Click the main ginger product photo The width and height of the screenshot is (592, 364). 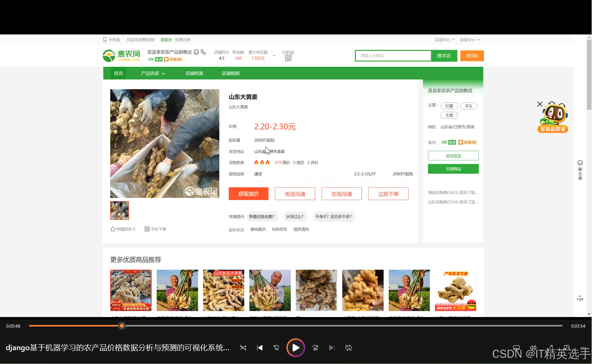(x=165, y=144)
